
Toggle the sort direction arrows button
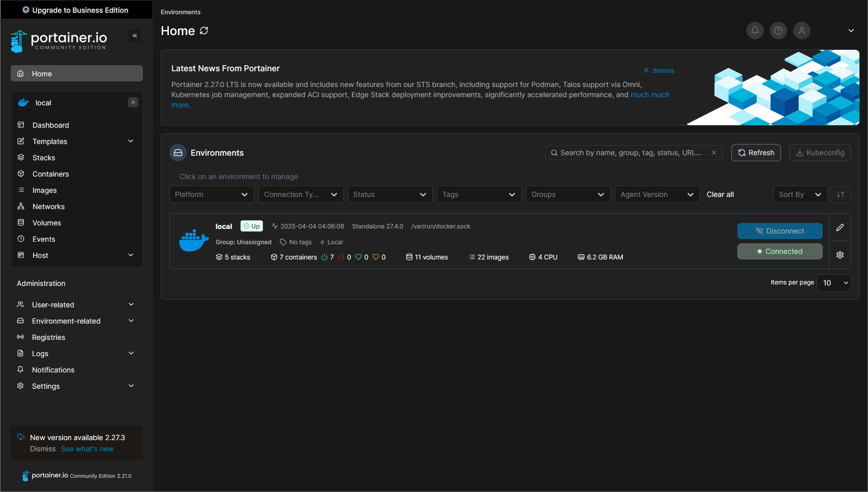pos(841,194)
